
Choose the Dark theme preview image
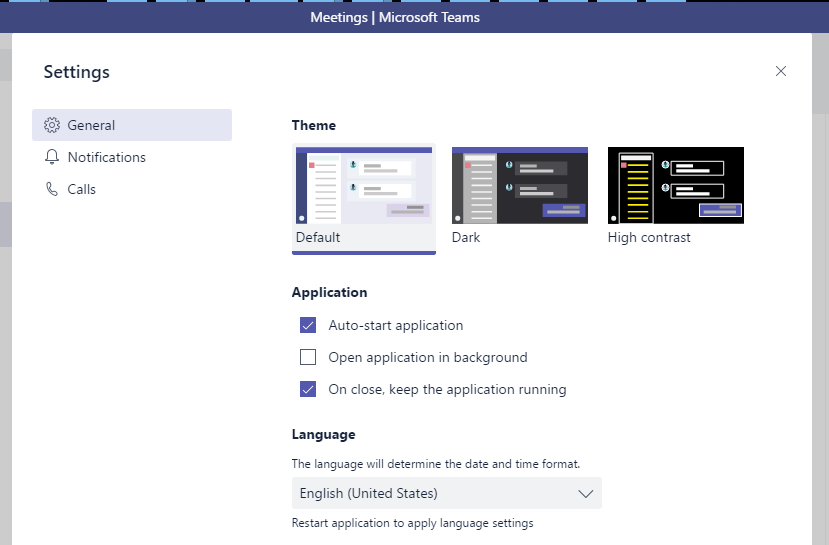[x=520, y=186]
